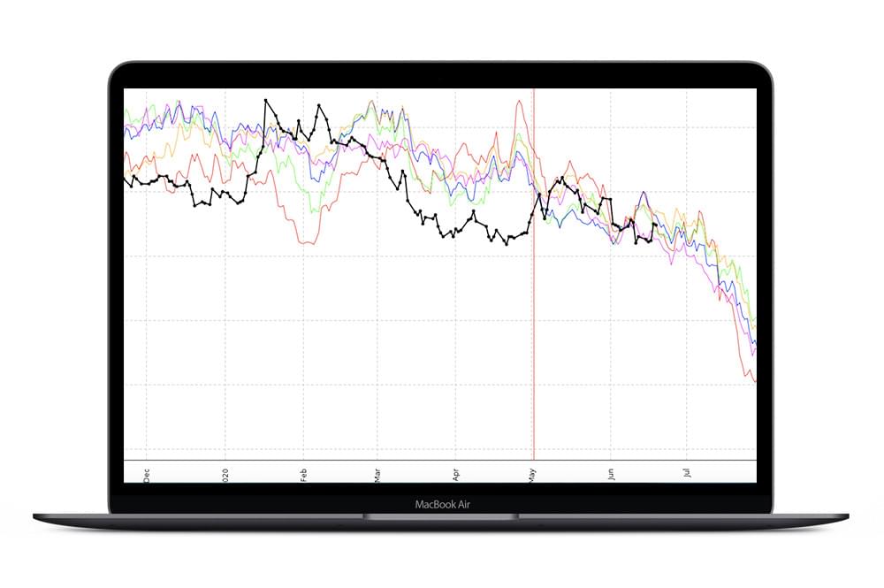Click the Jul month label

[687, 473]
